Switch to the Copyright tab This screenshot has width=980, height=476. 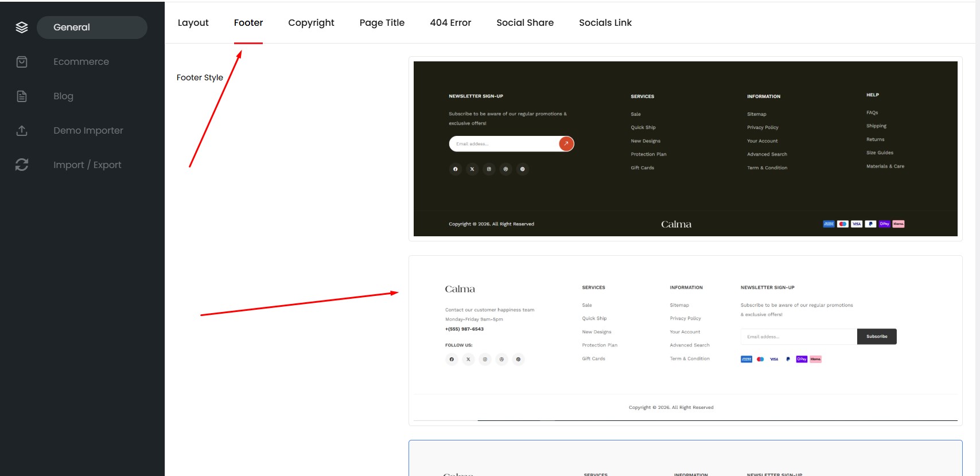(311, 23)
